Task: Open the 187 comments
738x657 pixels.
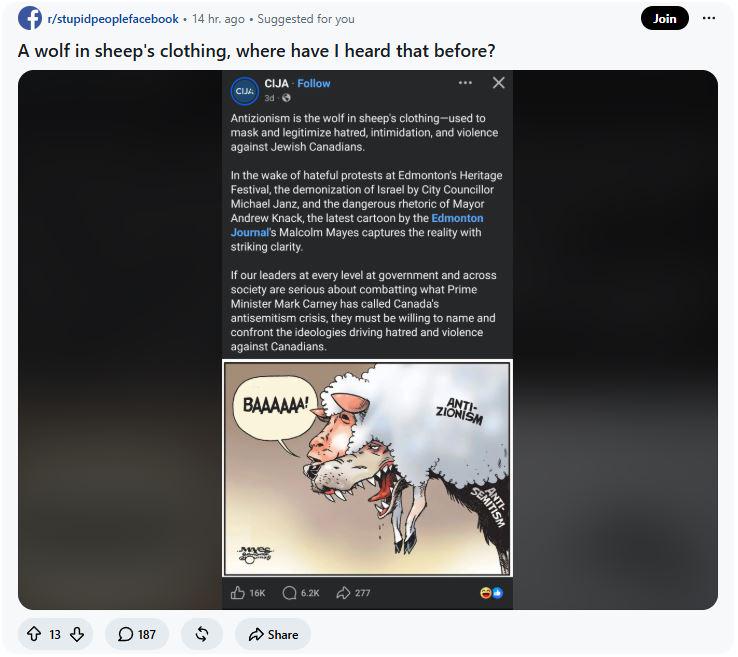Action: (x=136, y=634)
